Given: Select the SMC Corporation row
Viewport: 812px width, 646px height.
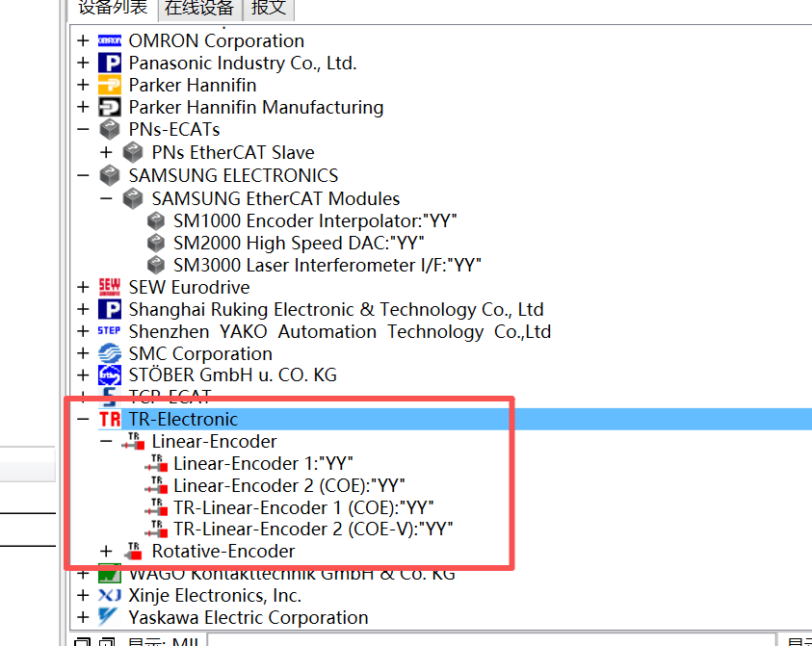Looking at the screenshot, I should (x=200, y=353).
